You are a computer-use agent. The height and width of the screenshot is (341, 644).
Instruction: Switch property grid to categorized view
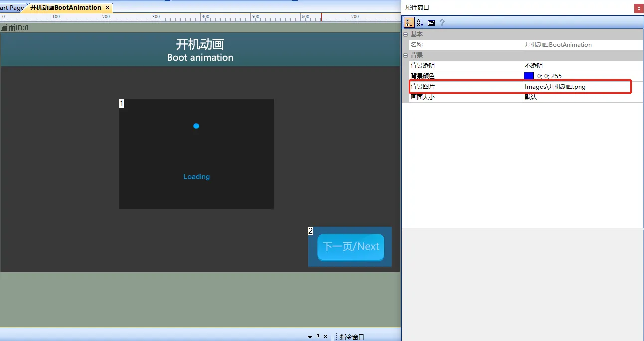tap(409, 23)
